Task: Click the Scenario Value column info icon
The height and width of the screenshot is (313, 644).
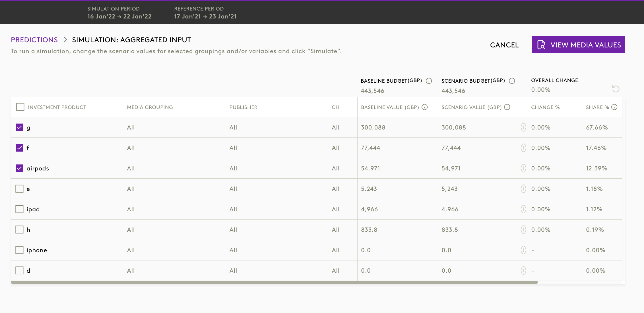Action: [x=507, y=107]
